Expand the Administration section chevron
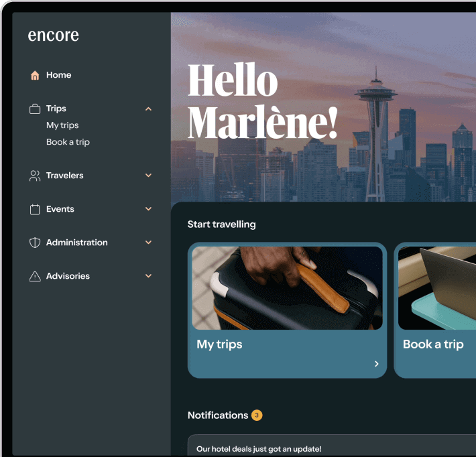Image resolution: width=476 pixels, height=457 pixels. click(148, 243)
